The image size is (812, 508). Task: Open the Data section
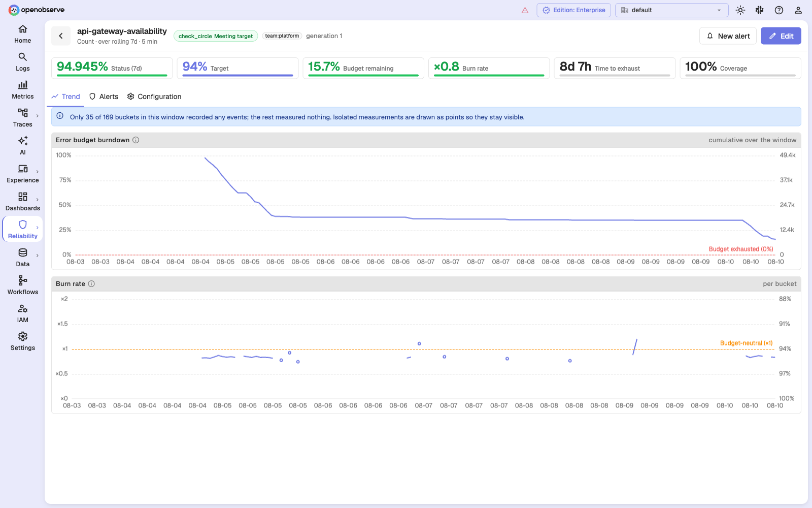[x=22, y=258]
